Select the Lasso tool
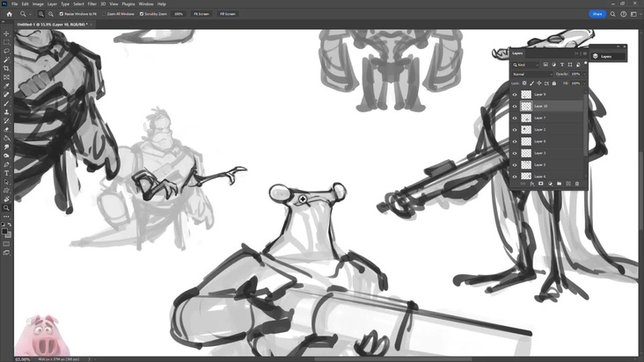 [6, 51]
